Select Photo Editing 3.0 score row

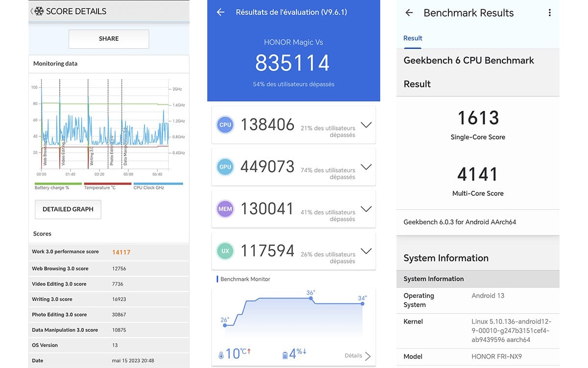point(109,315)
